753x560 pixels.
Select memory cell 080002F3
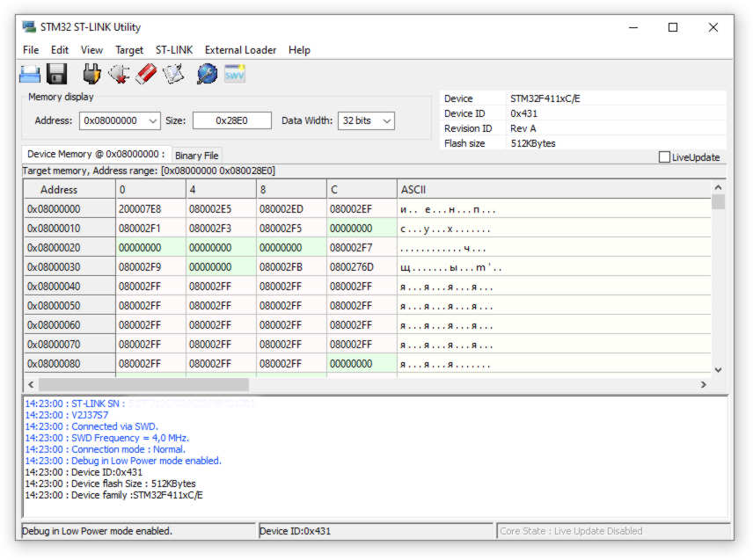pos(221,229)
